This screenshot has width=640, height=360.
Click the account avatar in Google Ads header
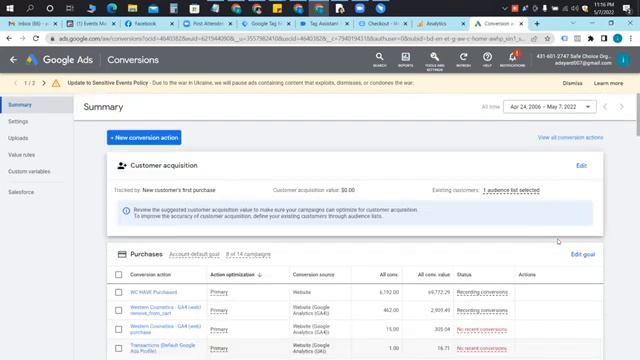[623, 60]
